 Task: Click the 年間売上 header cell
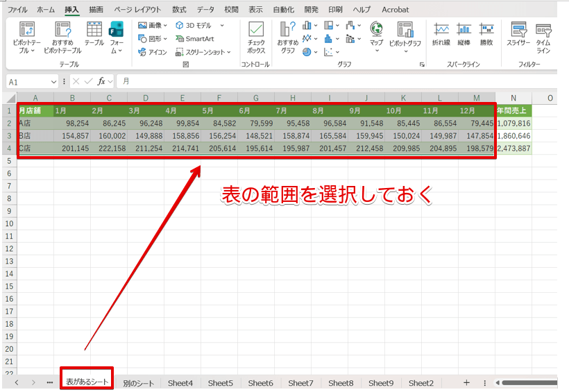[x=513, y=110]
